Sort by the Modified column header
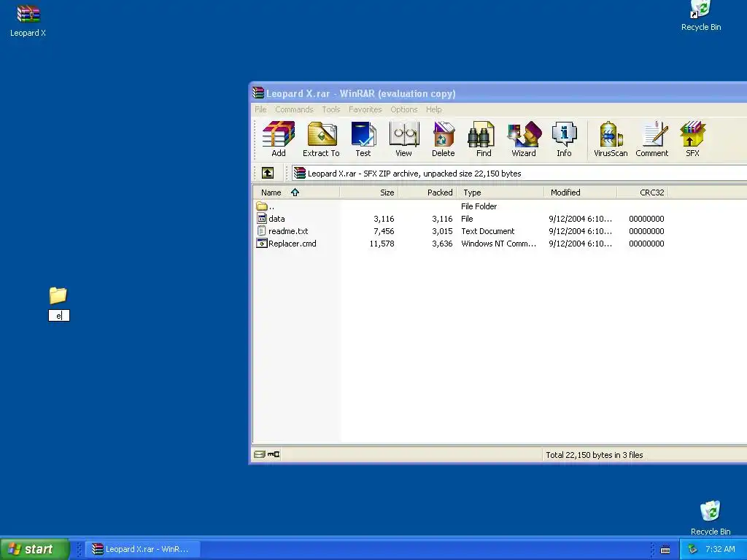This screenshot has width=747, height=560. (580, 192)
